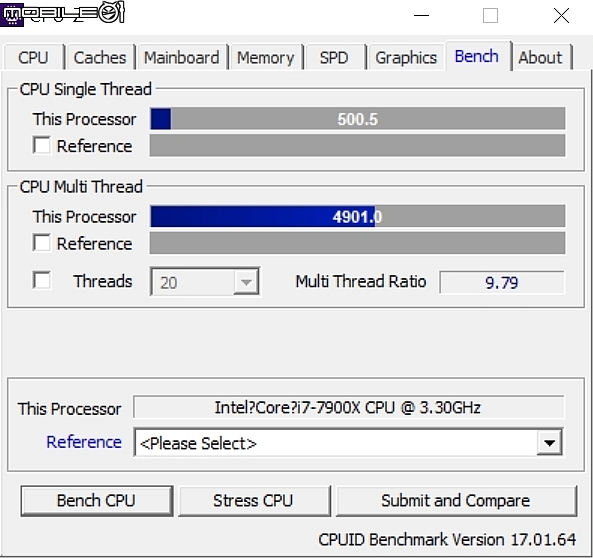Open the SPD tab
593x558 pixels.
tap(334, 58)
